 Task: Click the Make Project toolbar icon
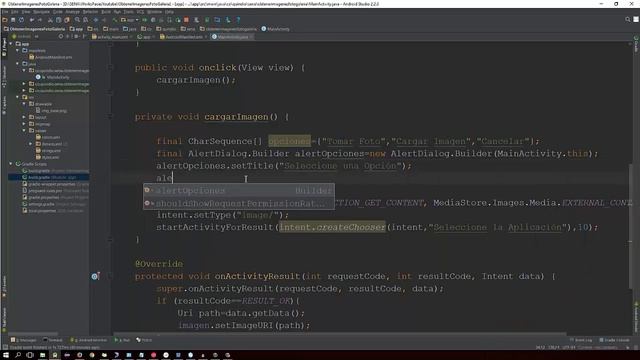pyautogui.click(x=115, y=20)
